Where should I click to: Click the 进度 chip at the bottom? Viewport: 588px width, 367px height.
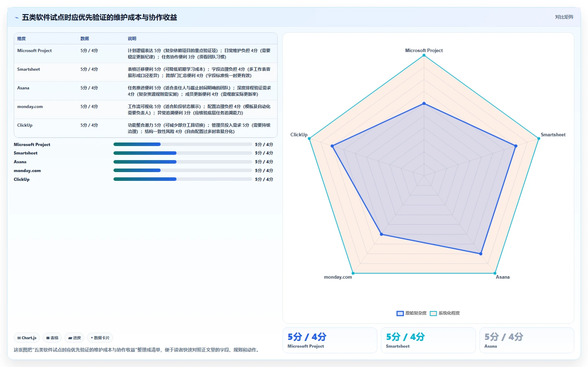pyautogui.click(x=74, y=338)
